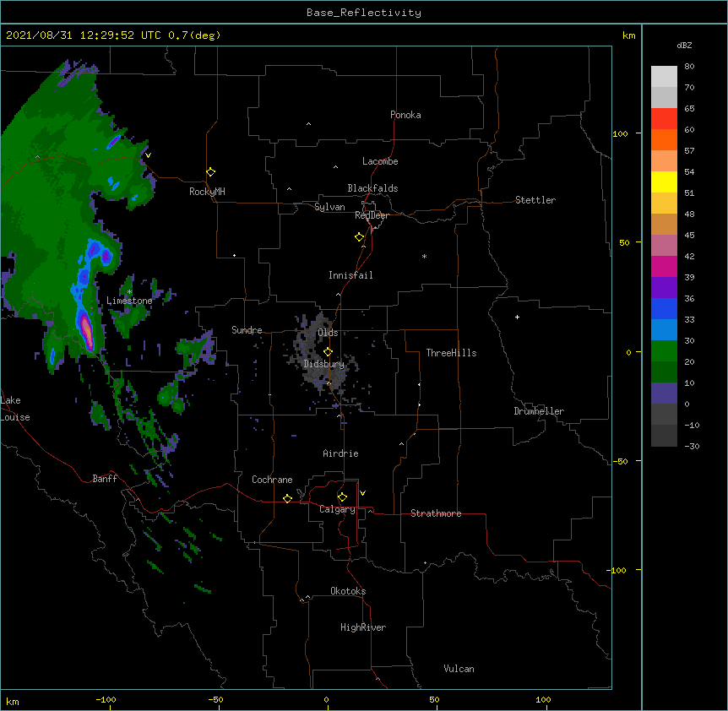This screenshot has width=728, height=711.
Task: Click the white caret marker west of Lacombe
Action: click(335, 167)
